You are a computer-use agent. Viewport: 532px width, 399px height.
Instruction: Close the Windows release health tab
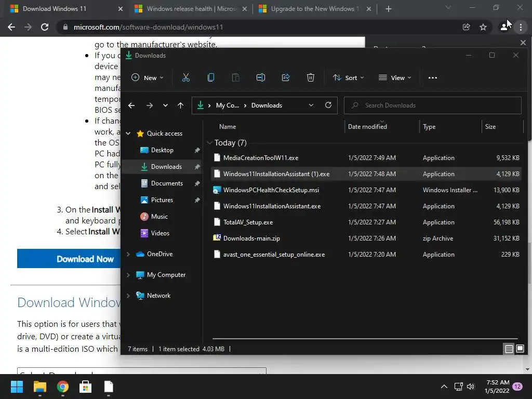tap(244, 9)
